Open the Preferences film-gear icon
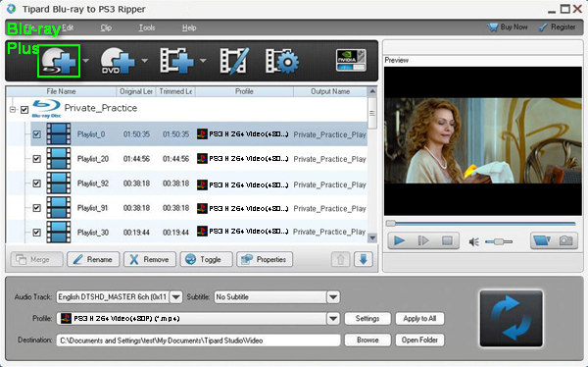 pyautogui.click(x=282, y=61)
